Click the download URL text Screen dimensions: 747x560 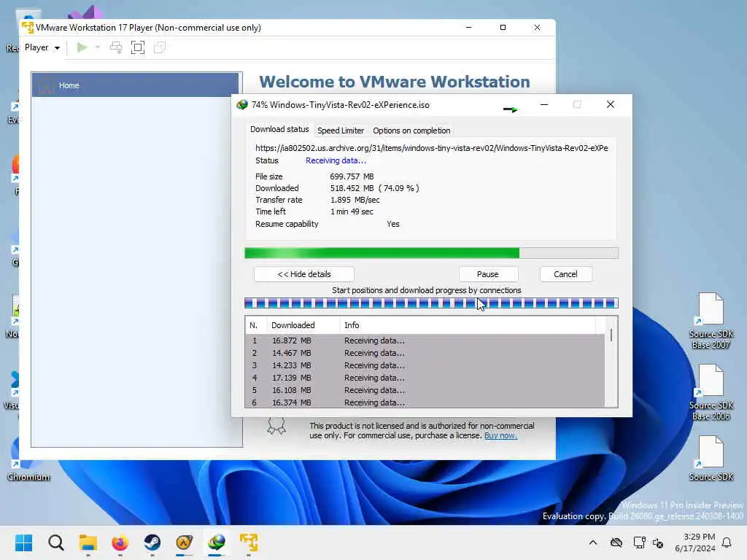click(432, 148)
